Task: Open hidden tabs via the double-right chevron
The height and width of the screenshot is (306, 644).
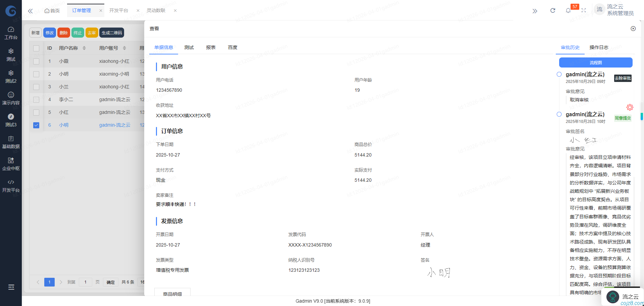Action: click(x=535, y=10)
